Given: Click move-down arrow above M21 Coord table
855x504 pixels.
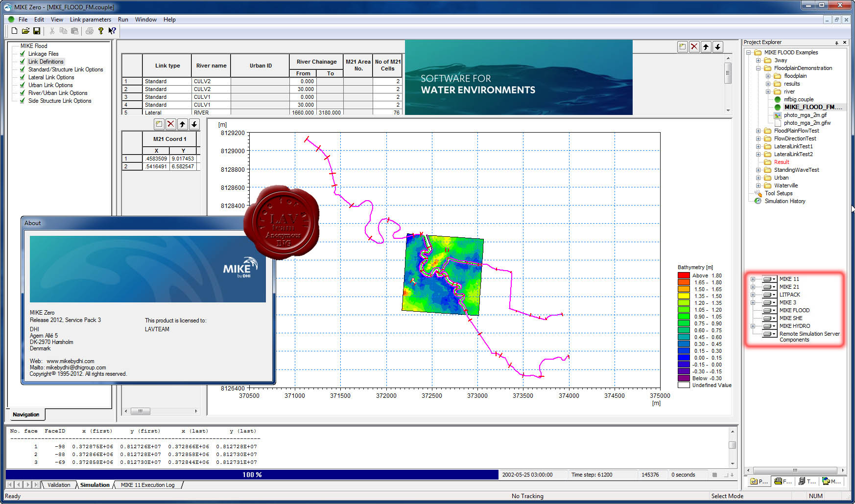Looking at the screenshot, I should pos(194,124).
